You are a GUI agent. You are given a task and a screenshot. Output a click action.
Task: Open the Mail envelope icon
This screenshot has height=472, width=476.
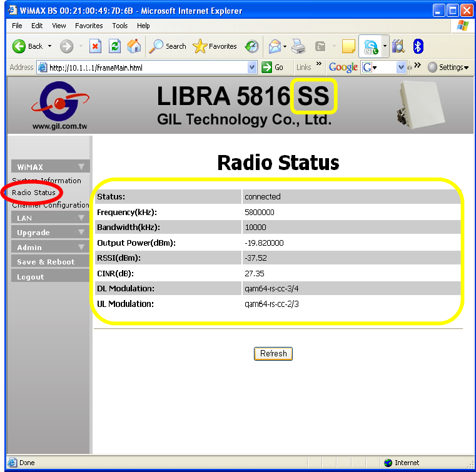[275, 46]
